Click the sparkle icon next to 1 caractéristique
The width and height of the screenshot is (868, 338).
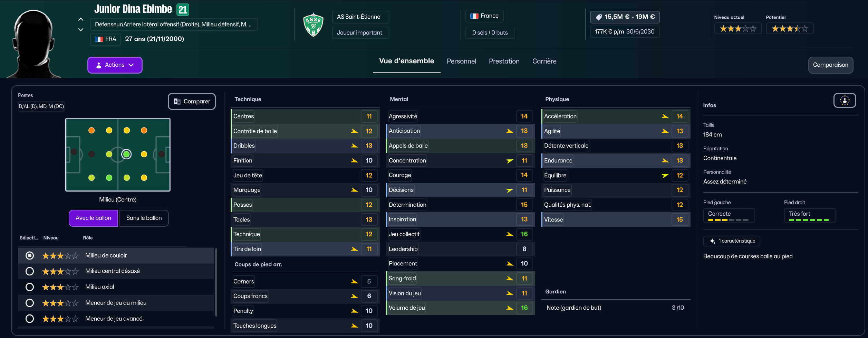click(712, 241)
